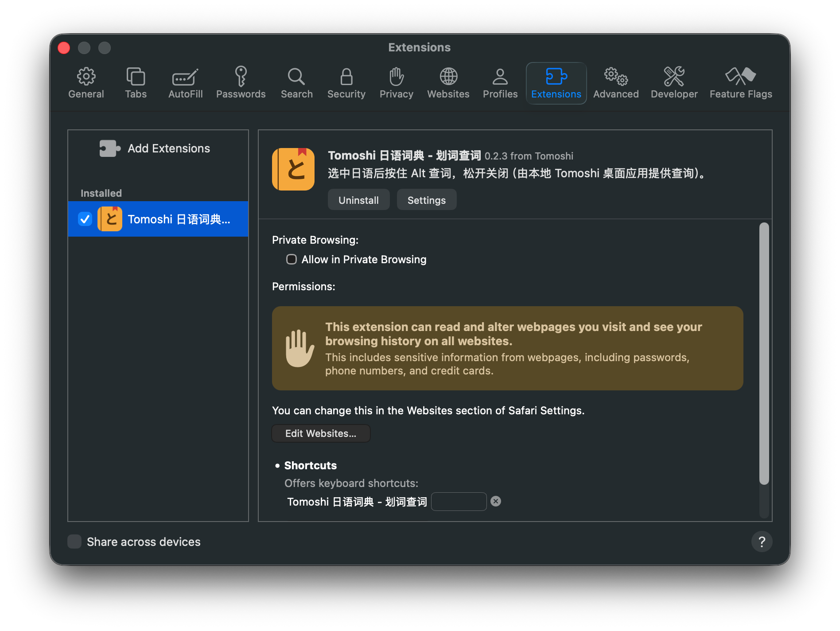Open the AutoFill settings pane
Screen dimensions: 840x631
point(185,83)
